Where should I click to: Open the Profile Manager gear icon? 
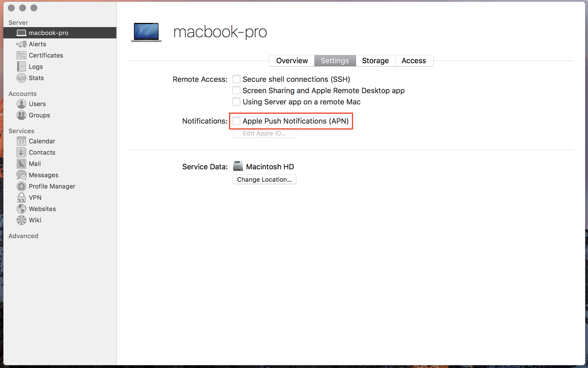click(21, 186)
